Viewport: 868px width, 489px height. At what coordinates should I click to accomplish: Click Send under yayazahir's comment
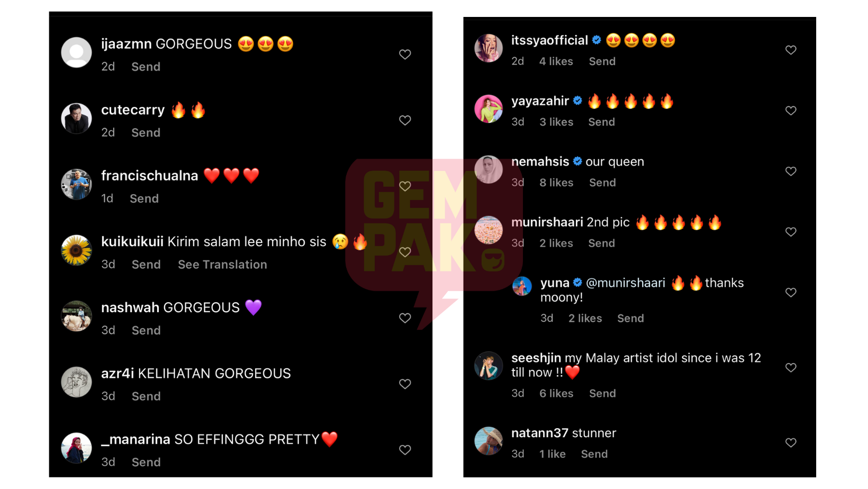602,122
